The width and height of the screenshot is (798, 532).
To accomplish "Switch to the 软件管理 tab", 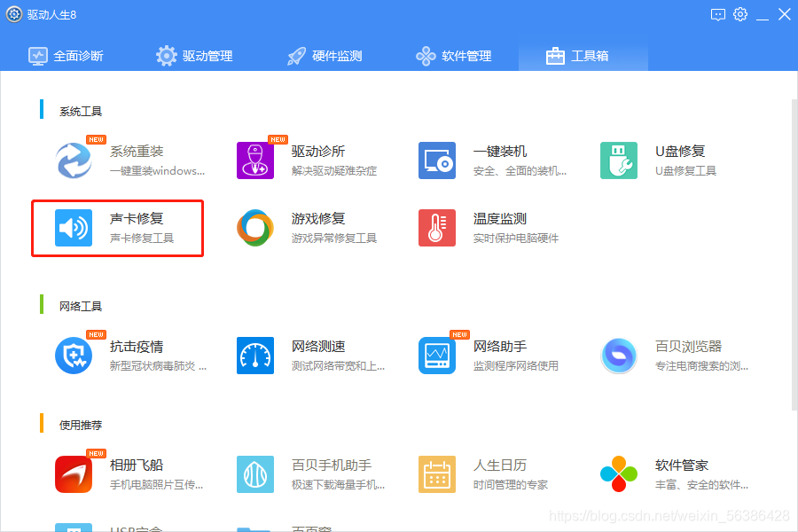I will click(x=453, y=56).
